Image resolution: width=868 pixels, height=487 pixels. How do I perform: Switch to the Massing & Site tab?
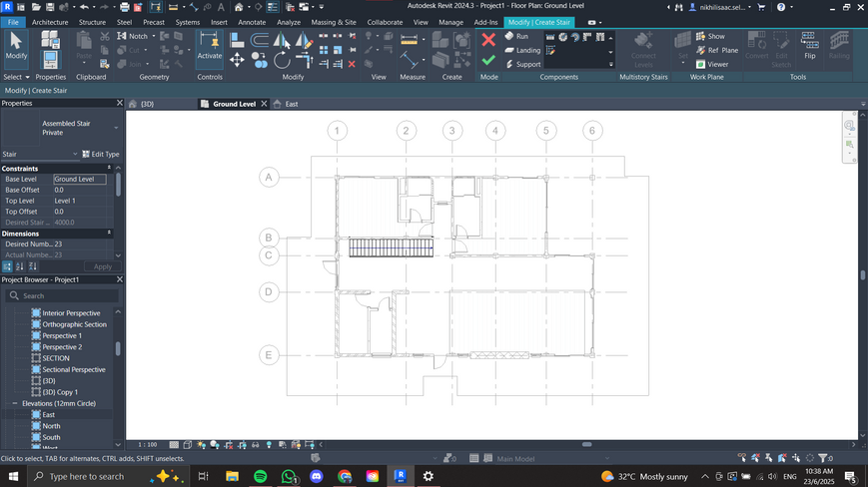pyautogui.click(x=334, y=22)
